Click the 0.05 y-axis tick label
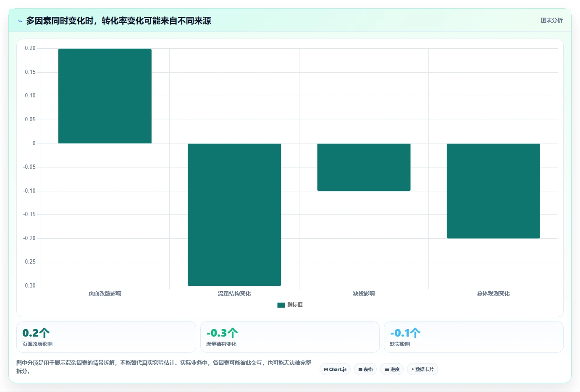Viewport: 580px width, 392px height. point(30,120)
